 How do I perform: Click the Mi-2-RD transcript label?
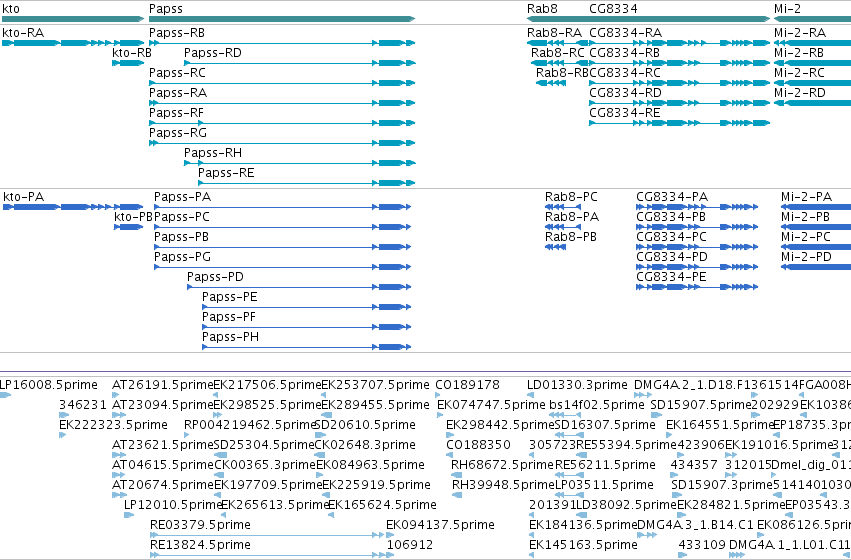point(800,93)
